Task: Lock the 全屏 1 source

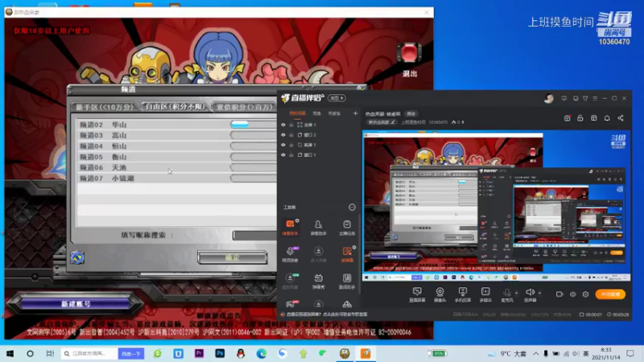Action: (x=291, y=125)
